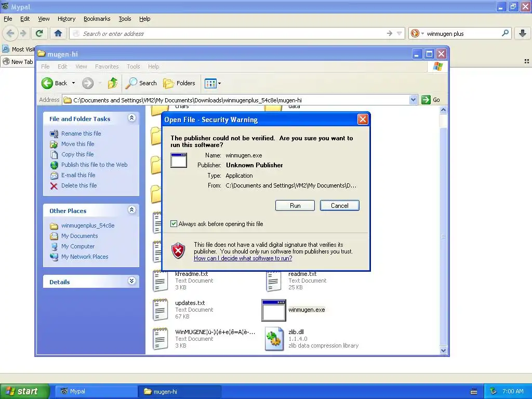Select updates.txt file icon

(160, 310)
